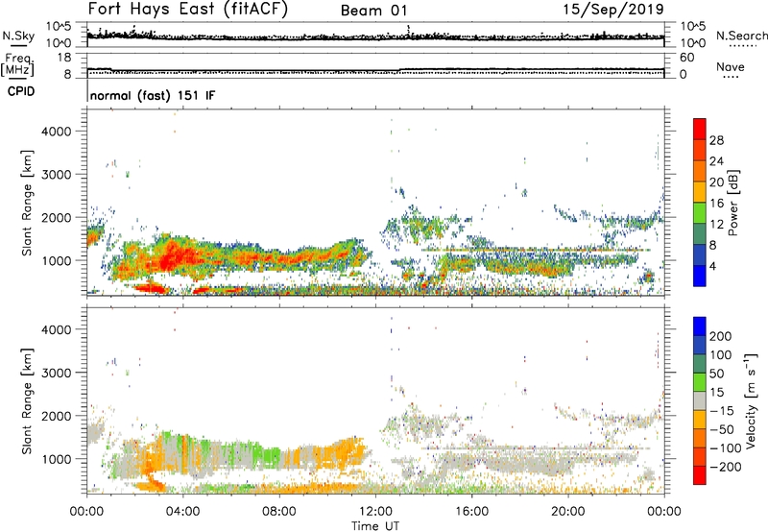Click the "10^5" tick beside N.Sky

tap(59, 27)
